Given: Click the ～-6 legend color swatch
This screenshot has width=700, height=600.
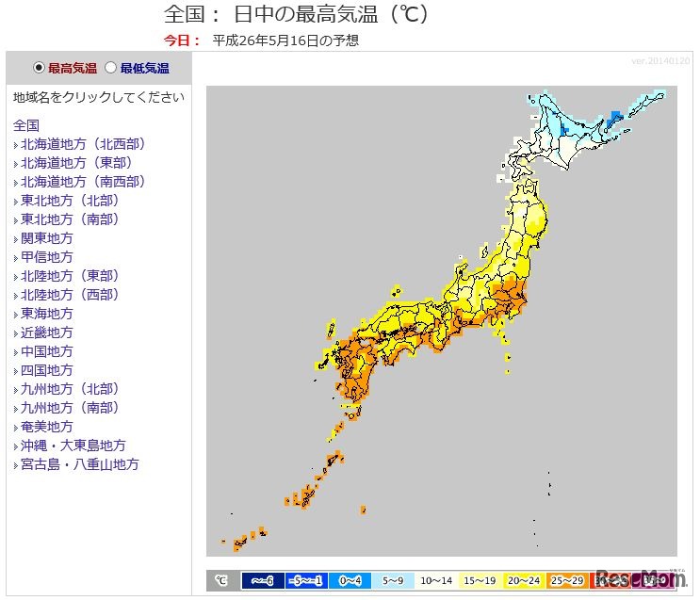Looking at the screenshot, I should pos(263,581).
